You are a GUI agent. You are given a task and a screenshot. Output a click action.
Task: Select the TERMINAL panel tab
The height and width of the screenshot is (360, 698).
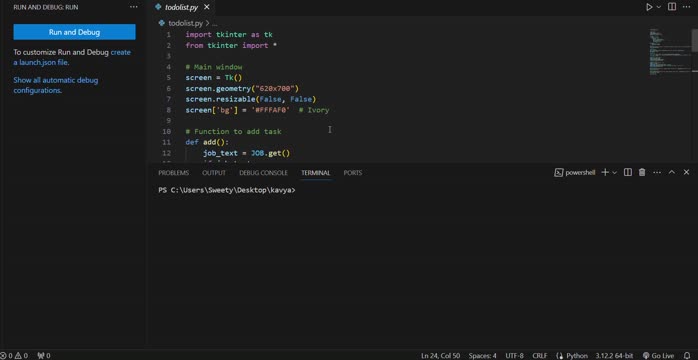pyautogui.click(x=316, y=173)
